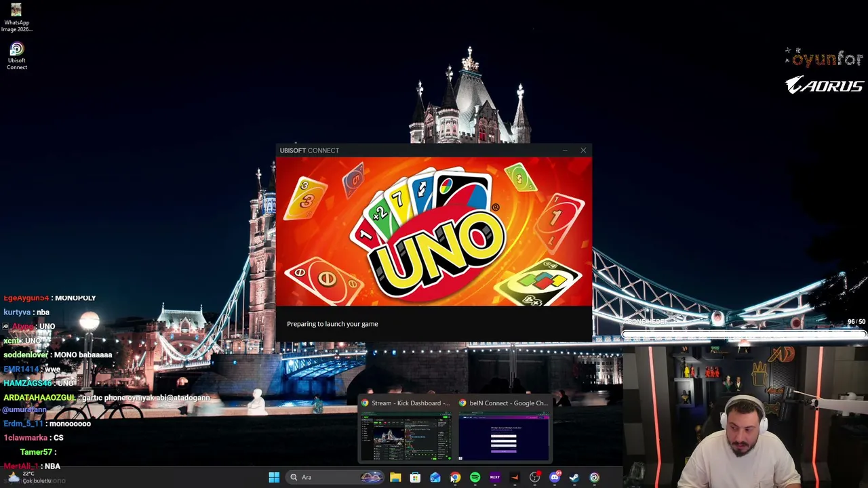Open the Windows Start menu
Image resolution: width=868 pixels, height=488 pixels.
[x=274, y=477]
